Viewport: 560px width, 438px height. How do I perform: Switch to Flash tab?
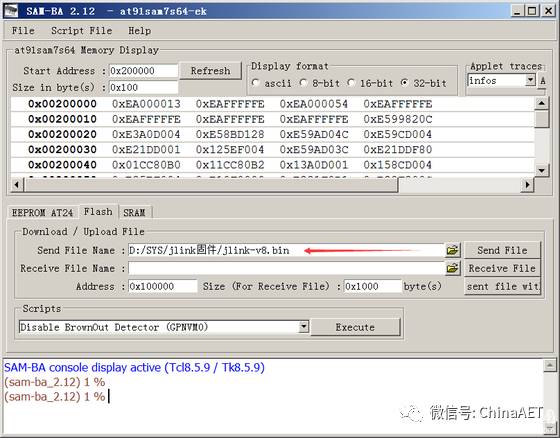[x=98, y=211]
